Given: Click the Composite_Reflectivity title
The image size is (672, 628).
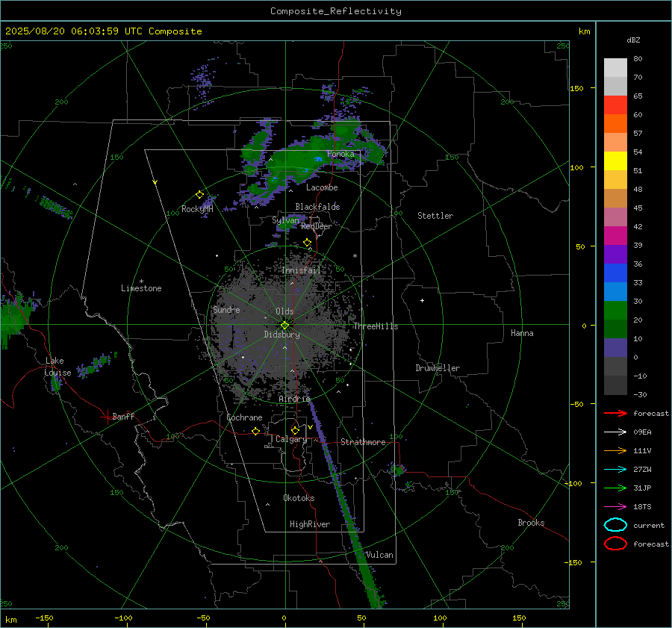Looking at the screenshot, I should click(336, 11).
